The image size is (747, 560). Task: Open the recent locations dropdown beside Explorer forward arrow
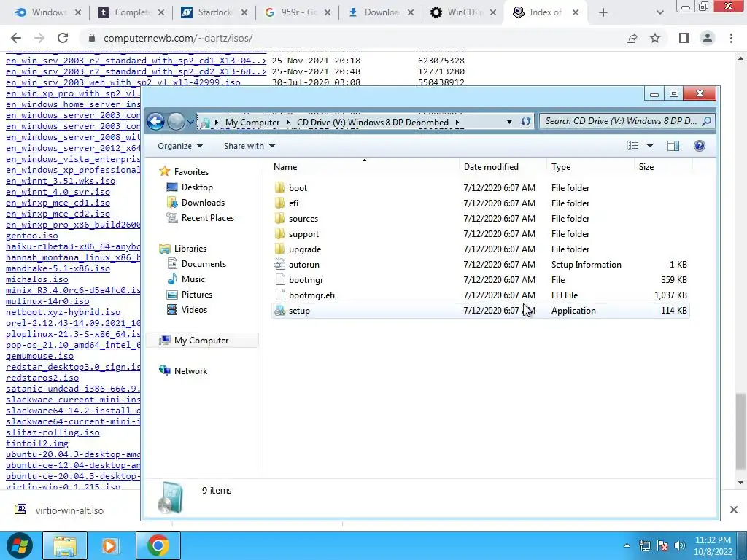[x=190, y=122]
